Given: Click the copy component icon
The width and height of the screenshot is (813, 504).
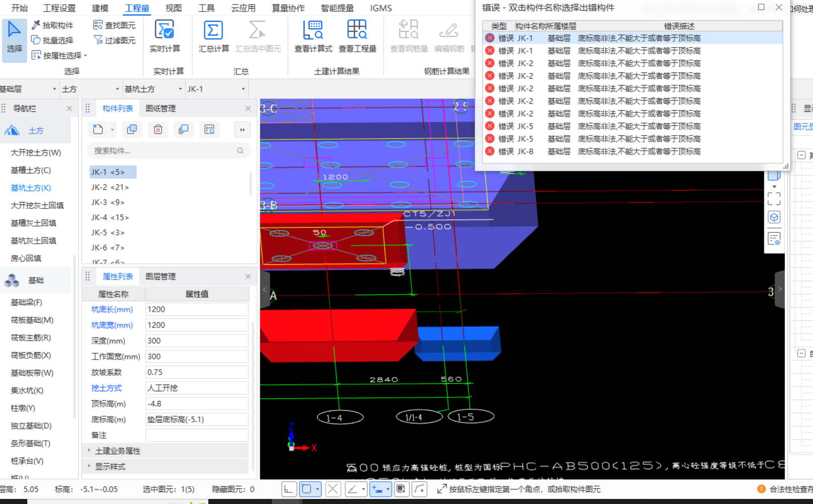Looking at the screenshot, I should pyautogui.click(x=132, y=129).
